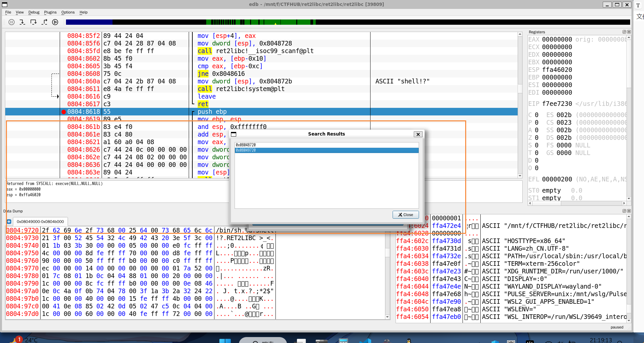Click address 0804:85f2 in disassembly
The width and height of the screenshot is (644, 343).
[x=83, y=36]
